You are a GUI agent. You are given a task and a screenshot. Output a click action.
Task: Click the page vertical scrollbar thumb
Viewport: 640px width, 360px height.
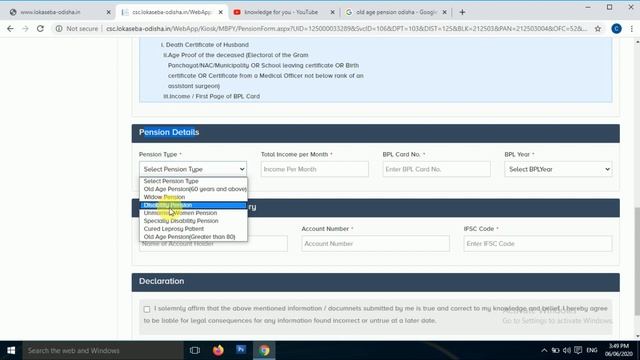pos(637,261)
